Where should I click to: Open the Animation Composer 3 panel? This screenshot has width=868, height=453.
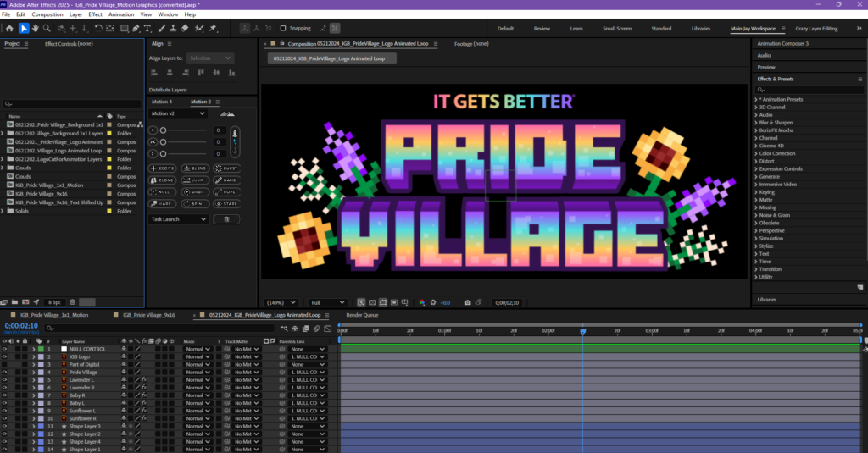click(x=782, y=44)
